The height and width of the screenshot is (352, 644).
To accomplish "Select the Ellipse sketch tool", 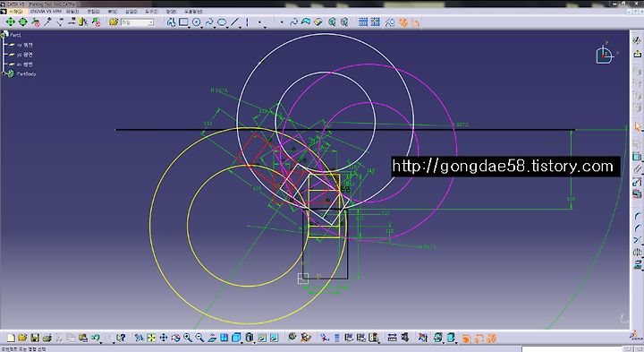I will (x=222, y=21).
